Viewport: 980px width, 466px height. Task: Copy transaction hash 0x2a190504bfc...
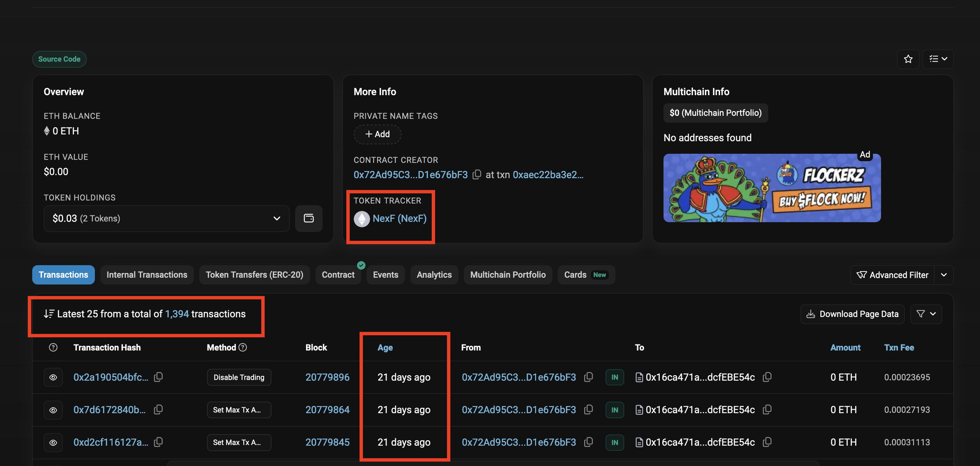pyautogui.click(x=158, y=377)
